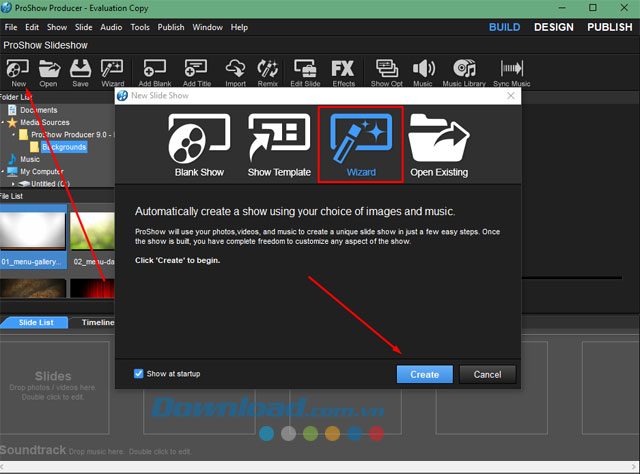Collapse the ProShow Producer 9.0 node
This screenshot has width=640, height=474.
click(14, 134)
